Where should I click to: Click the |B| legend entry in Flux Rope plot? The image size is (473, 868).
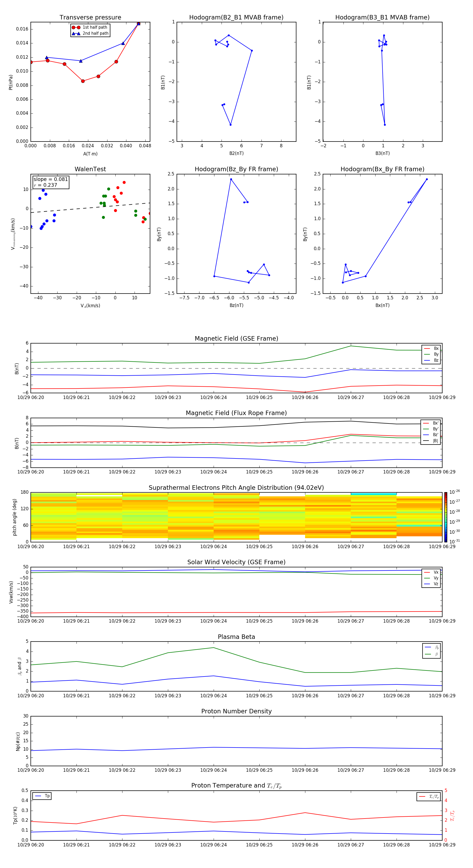[431, 441]
